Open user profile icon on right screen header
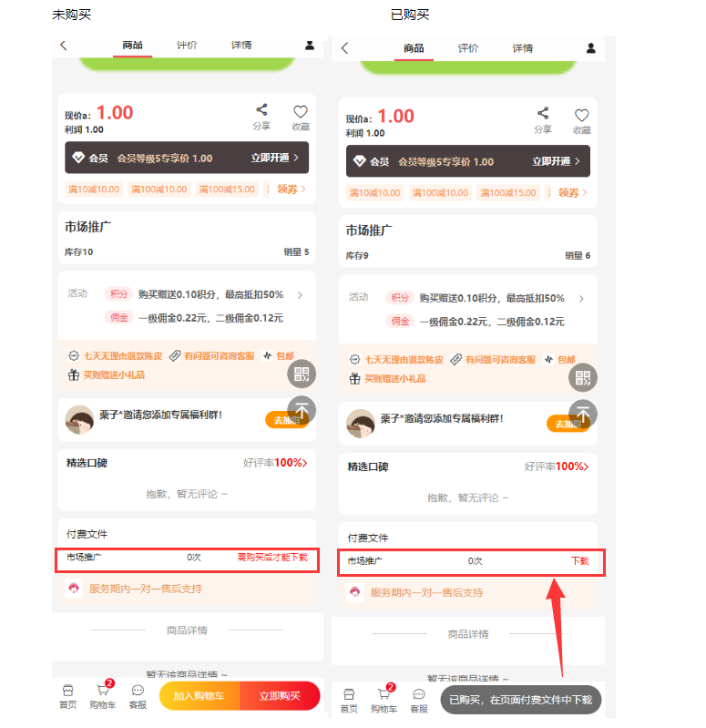 click(x=591, y=47)
